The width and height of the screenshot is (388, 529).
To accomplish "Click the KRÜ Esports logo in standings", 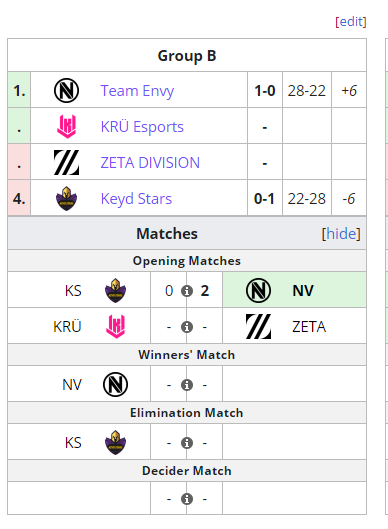I will pos(66,127).
